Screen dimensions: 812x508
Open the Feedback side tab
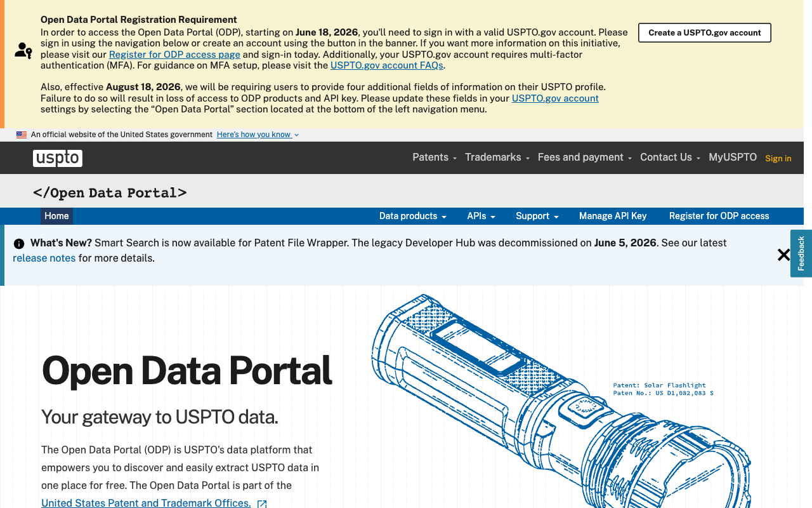(x=801, y=253)
